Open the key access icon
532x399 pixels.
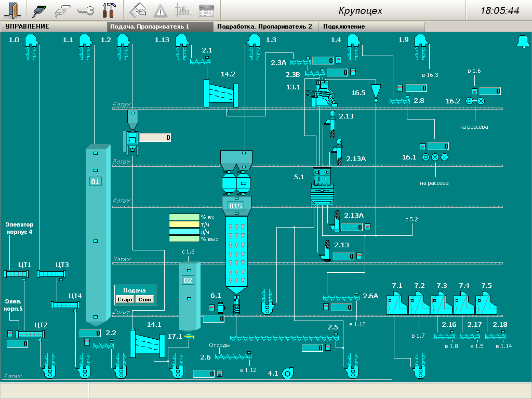pos(86,10)
